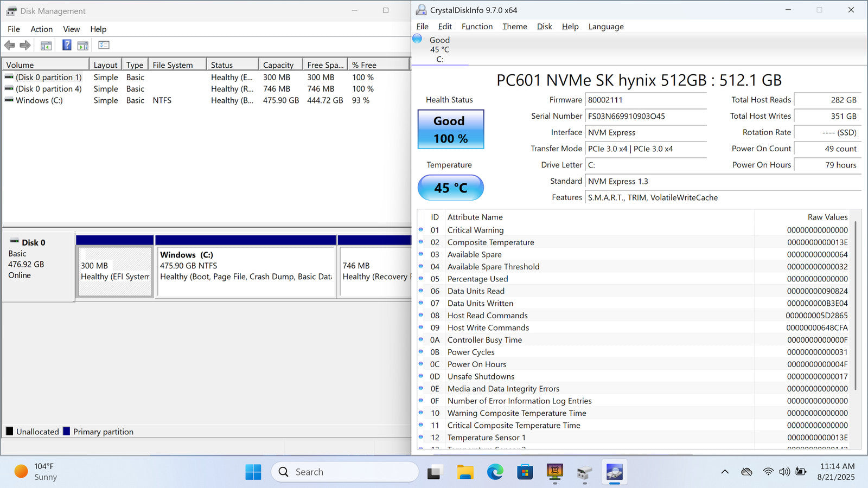
Task: Expand the system tray hidden icons chevron
Action: 725,472
